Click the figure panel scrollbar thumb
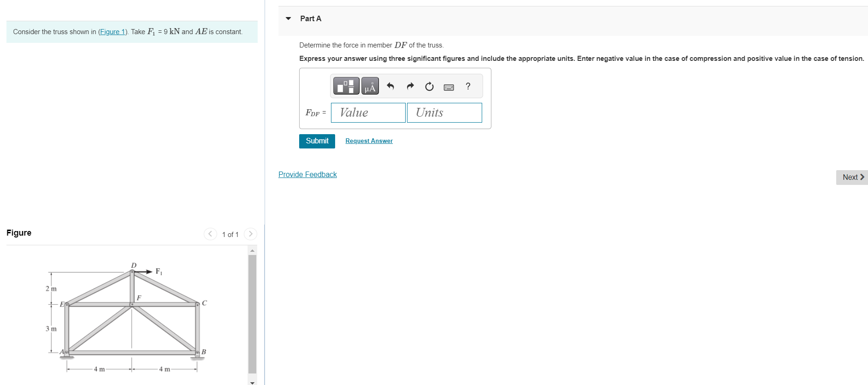 [x=252, y=314]
